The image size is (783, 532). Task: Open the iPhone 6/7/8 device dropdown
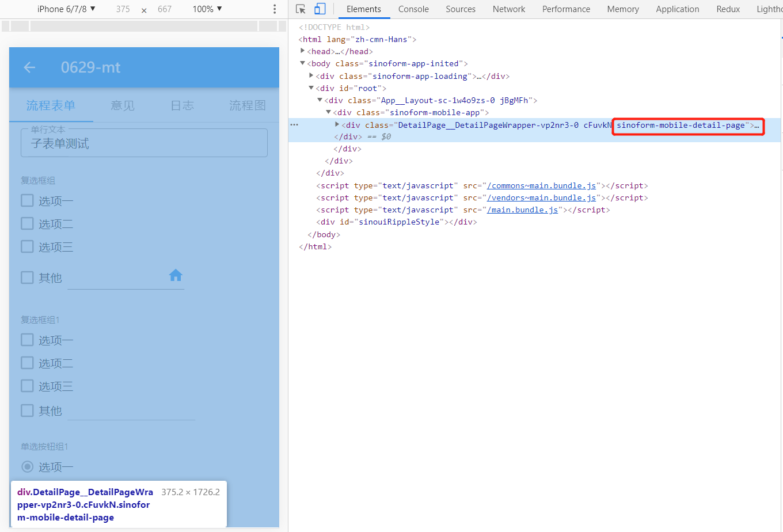(x=66, y=9)
